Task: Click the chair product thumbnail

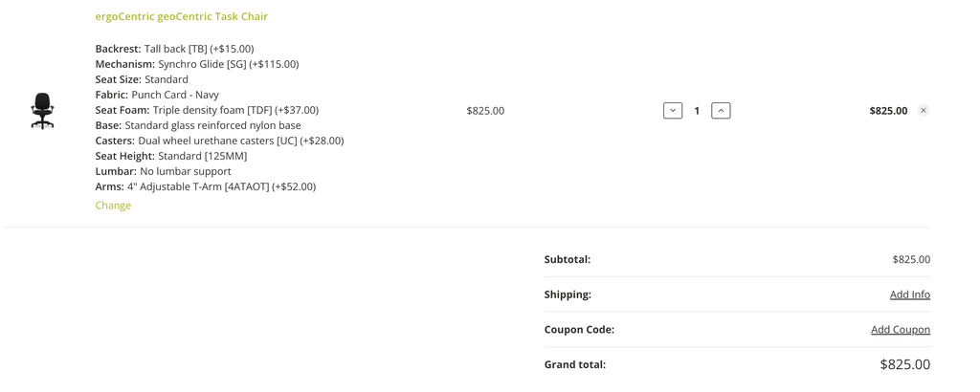Action: [42, 111]
